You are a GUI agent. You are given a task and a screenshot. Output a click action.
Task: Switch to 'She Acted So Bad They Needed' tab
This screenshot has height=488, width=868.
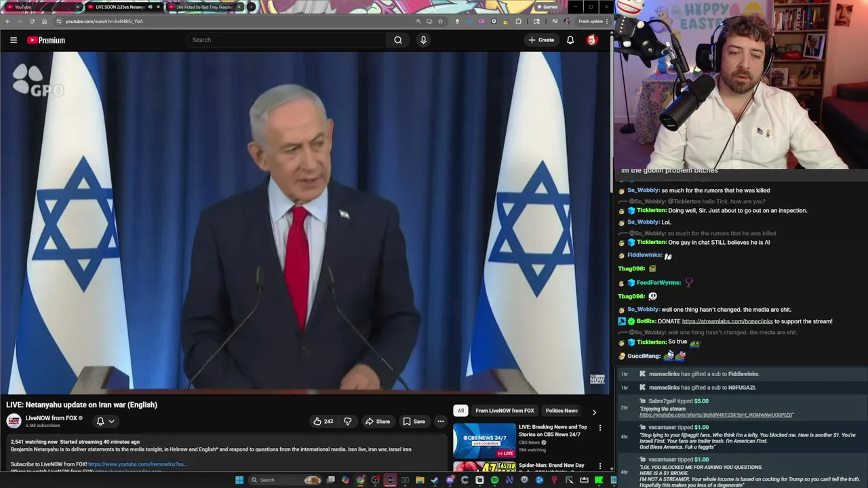[203, 7]
